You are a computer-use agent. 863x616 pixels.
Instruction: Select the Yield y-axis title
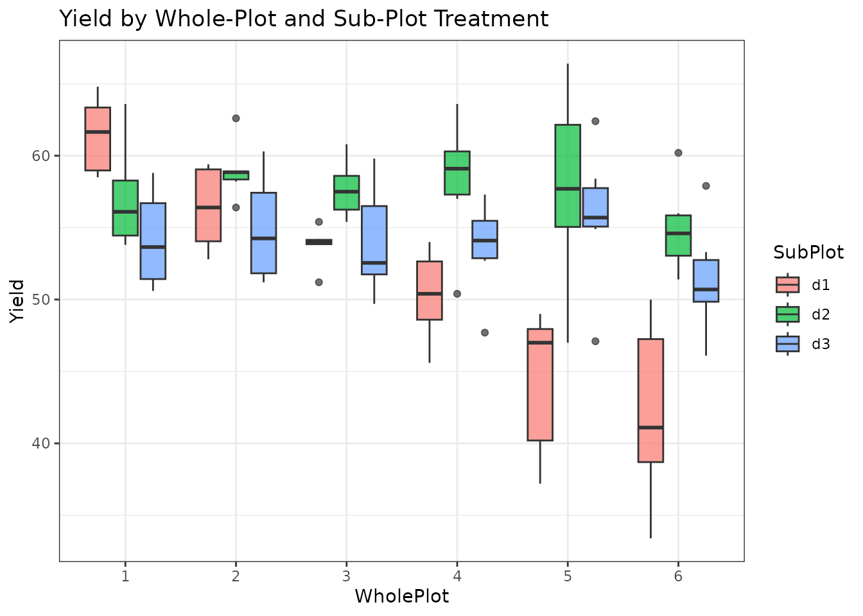tap(18, 300)
